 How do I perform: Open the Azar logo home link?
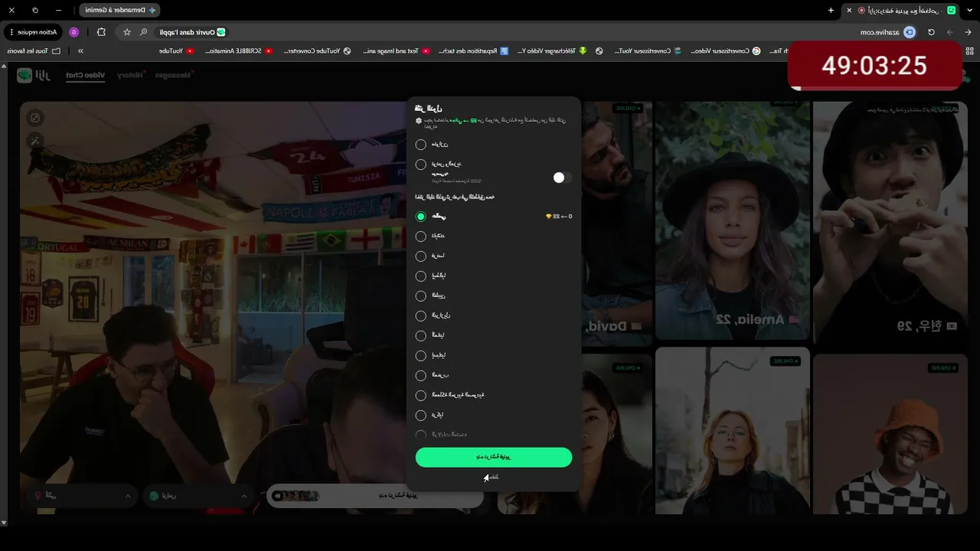pyautogui.click(x=33, y=75)
